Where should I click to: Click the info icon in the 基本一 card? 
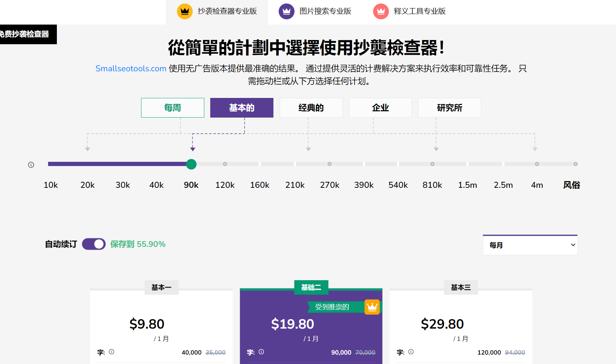click(x=112, y=352)
